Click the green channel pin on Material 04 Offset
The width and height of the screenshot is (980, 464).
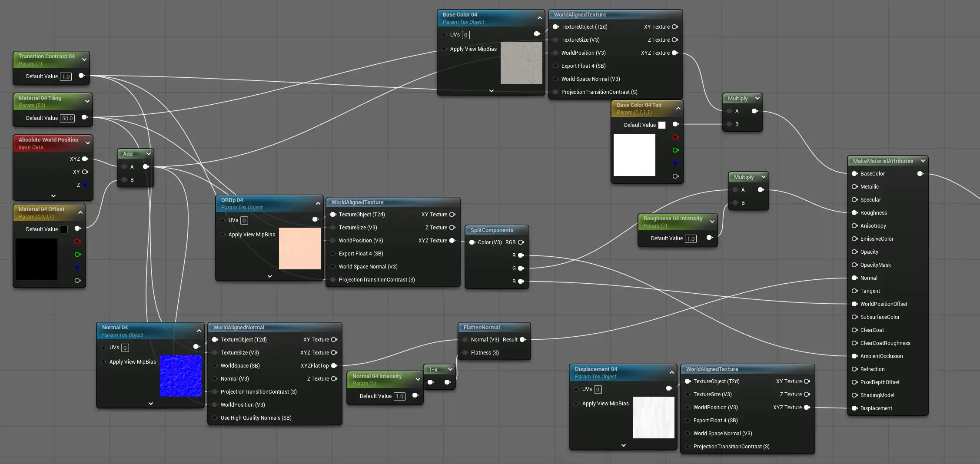[x=78, y=255]
